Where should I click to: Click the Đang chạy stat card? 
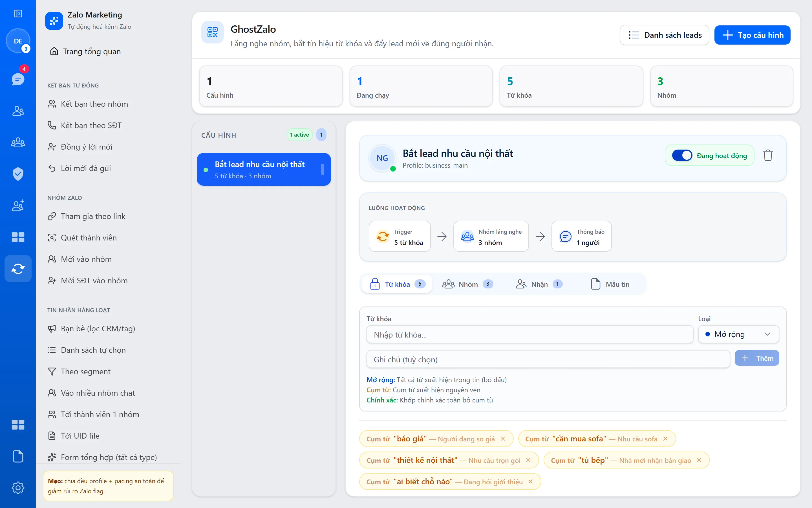pyautogui.click(x=421, y=86)
